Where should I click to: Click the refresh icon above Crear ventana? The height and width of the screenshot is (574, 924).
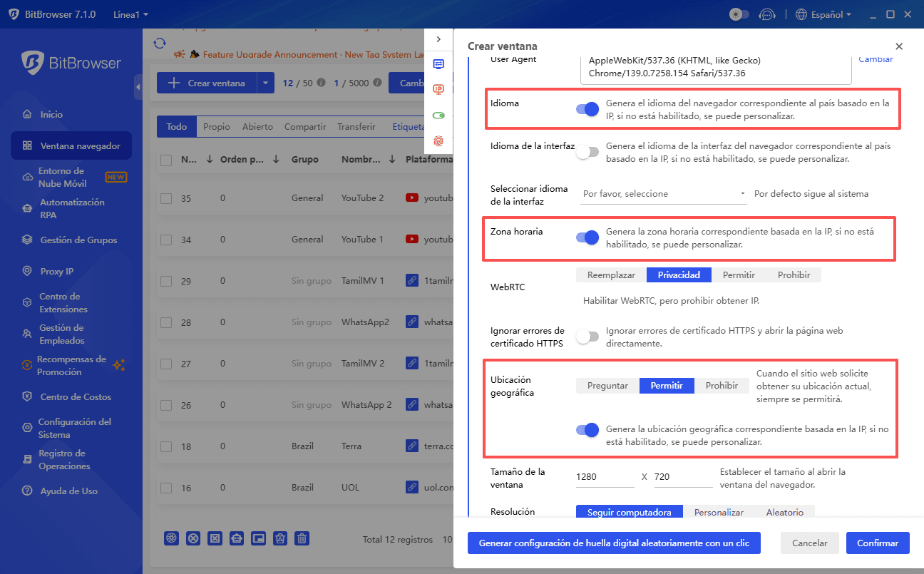click(x=160, y=43)
